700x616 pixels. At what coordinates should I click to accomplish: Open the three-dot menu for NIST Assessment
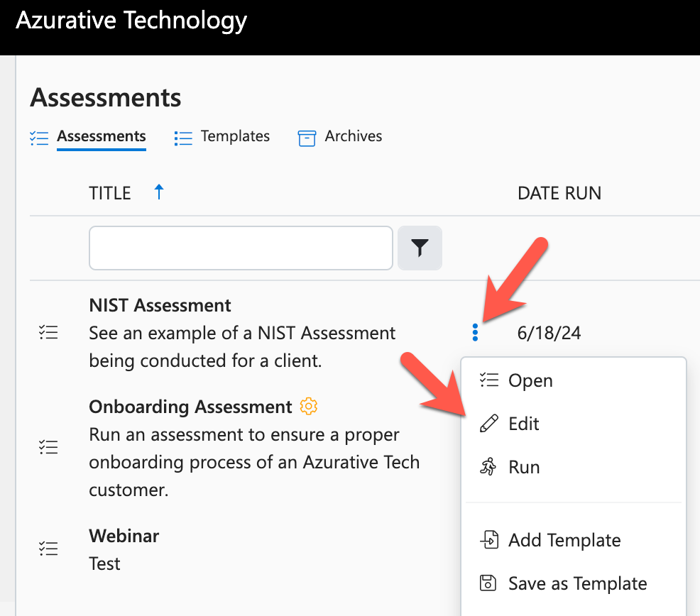[475, 333]
